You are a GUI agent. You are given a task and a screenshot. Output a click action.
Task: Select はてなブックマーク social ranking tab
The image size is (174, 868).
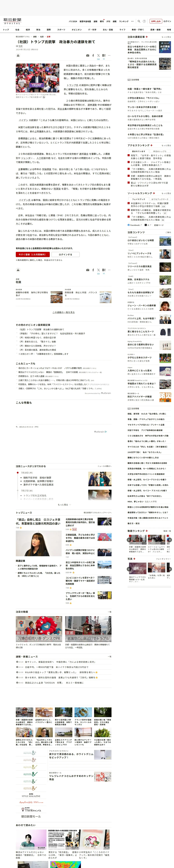point(160,199)
